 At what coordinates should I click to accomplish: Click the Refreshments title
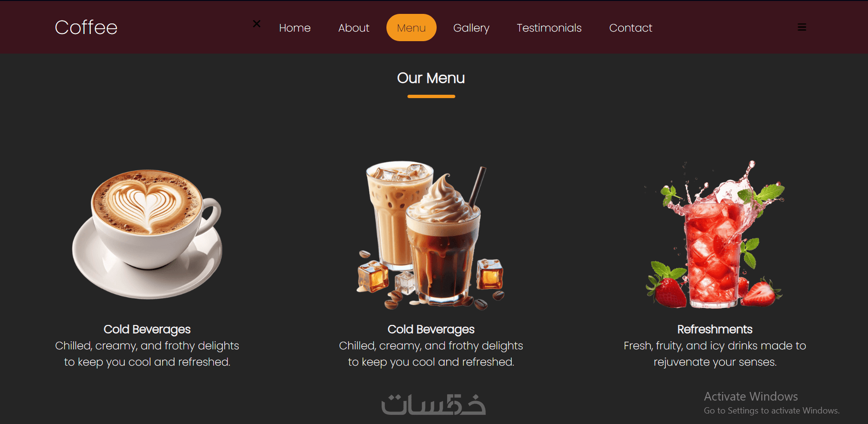point(715,329)
